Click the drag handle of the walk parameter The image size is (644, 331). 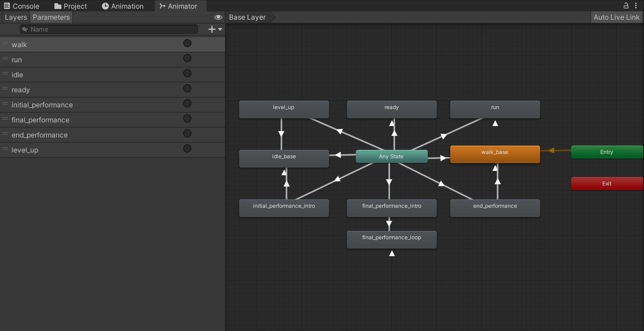click(x=5, y=43)
